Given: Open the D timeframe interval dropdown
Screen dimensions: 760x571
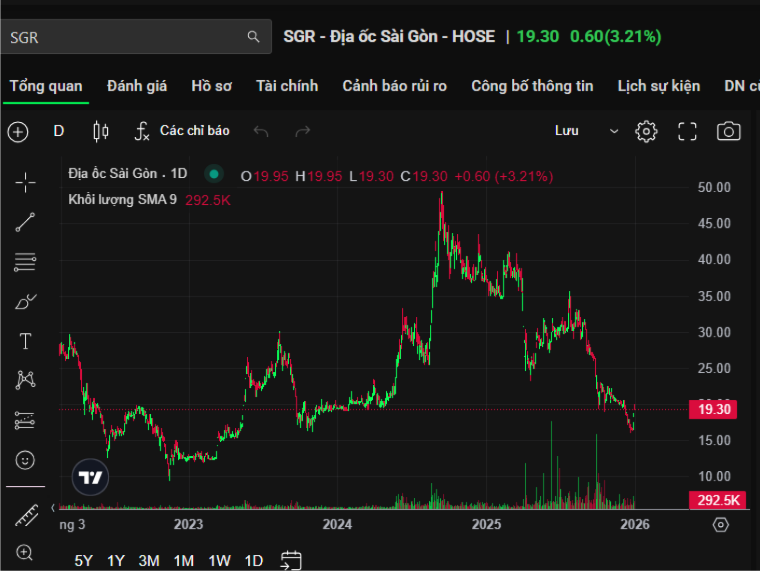Looking at the screenshot, I should (x=59, y=131).
